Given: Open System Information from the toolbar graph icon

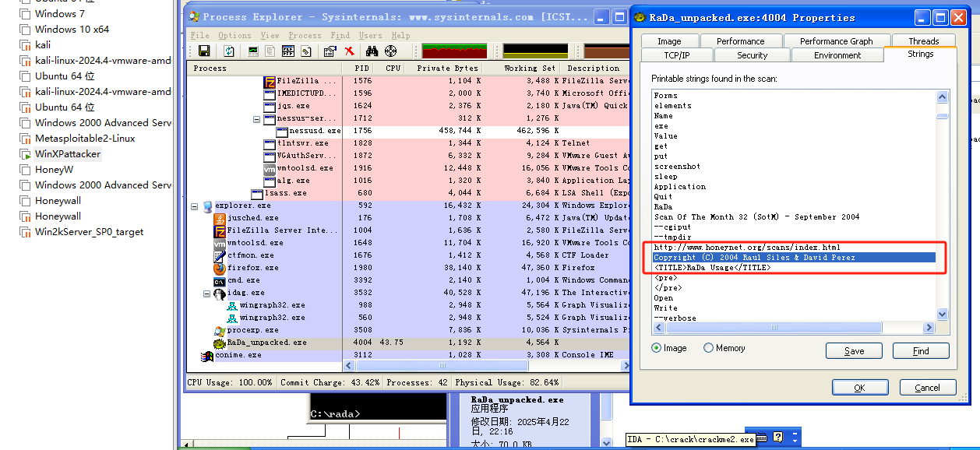Looking at the screenshot, I should pos(253,51).
